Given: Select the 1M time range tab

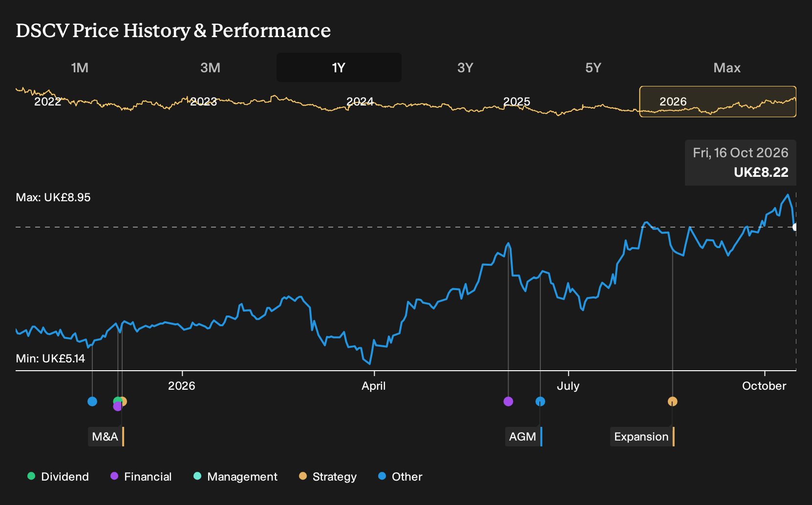Looking at the screenshot, I should pos(80,67).
